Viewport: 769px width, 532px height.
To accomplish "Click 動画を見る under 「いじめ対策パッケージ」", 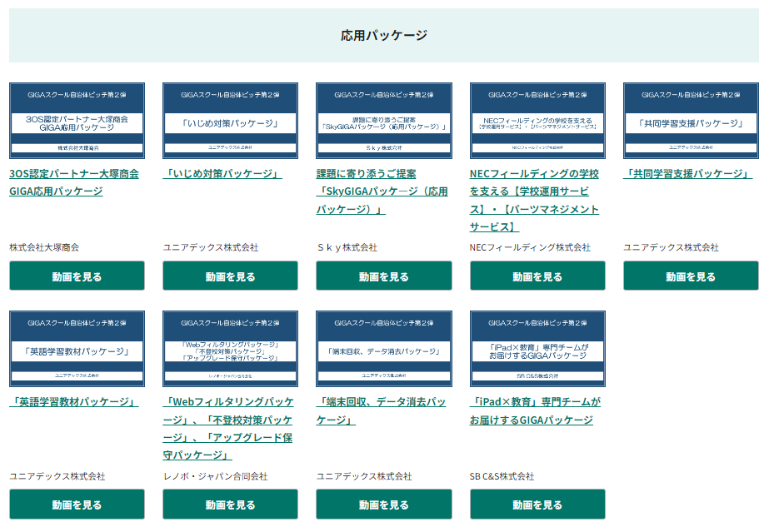I will tap(231, 276).
